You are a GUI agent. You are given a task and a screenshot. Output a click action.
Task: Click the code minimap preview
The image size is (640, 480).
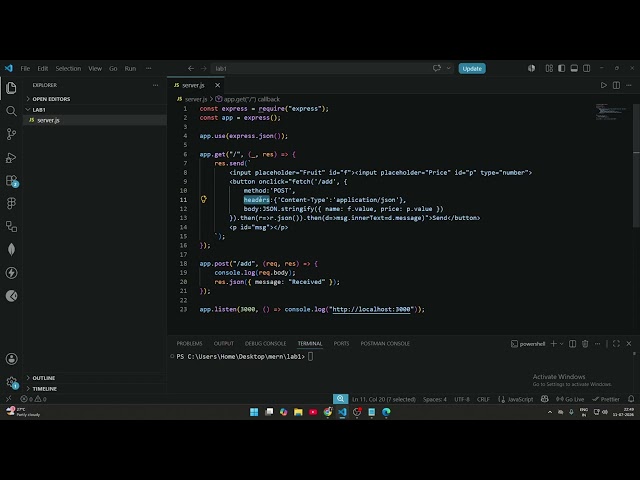[x=611, y=111]
